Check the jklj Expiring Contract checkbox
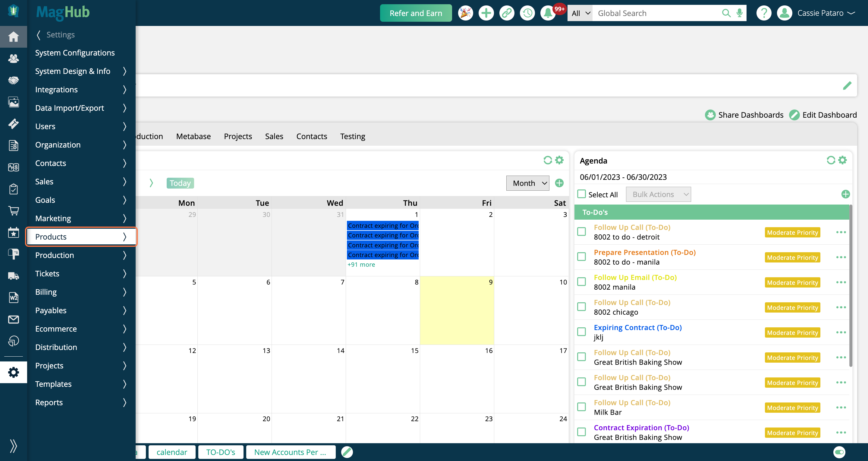Viewport: 868px width, 461px height. pos(582,332)
